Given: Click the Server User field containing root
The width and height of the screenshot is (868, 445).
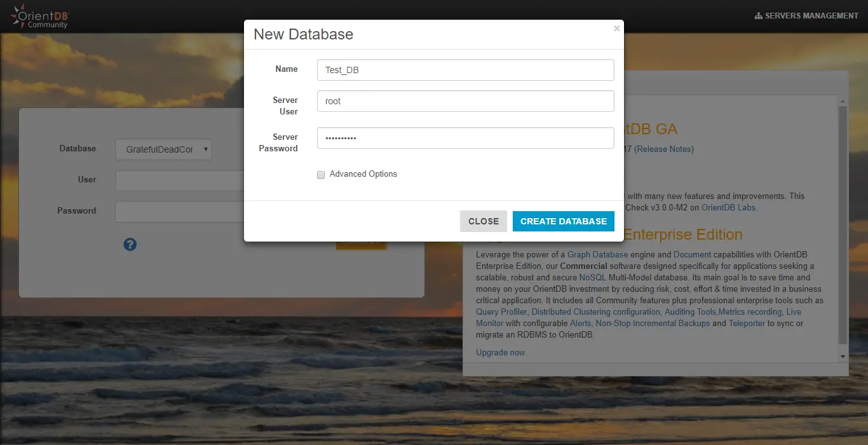Looking at the screenshot, I should click(465, 101).
